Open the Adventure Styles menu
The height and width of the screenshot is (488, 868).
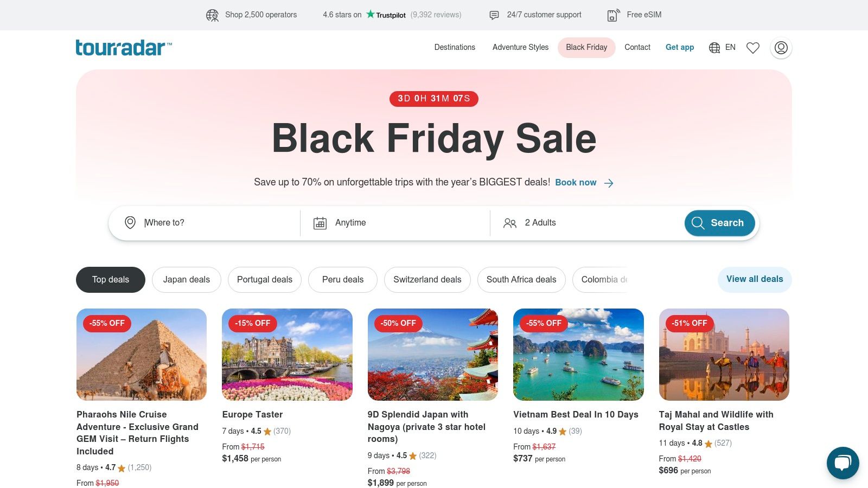pos(520,47)
